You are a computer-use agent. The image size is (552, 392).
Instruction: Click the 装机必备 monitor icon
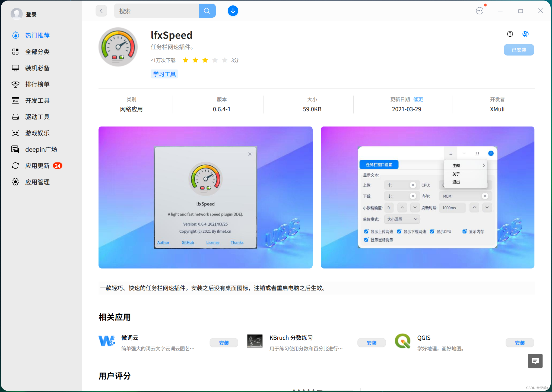[x=15, y=68]
